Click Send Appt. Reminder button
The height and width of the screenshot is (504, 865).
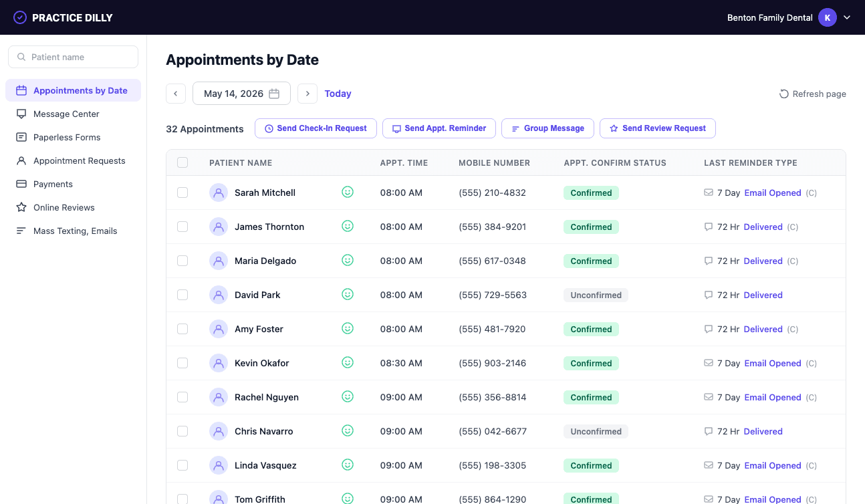point(439,128)
